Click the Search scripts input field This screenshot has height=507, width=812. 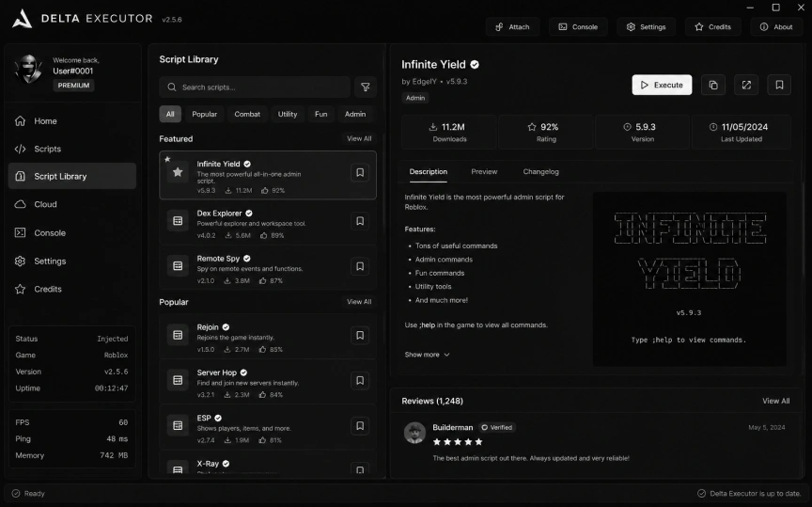coord(255,87)
